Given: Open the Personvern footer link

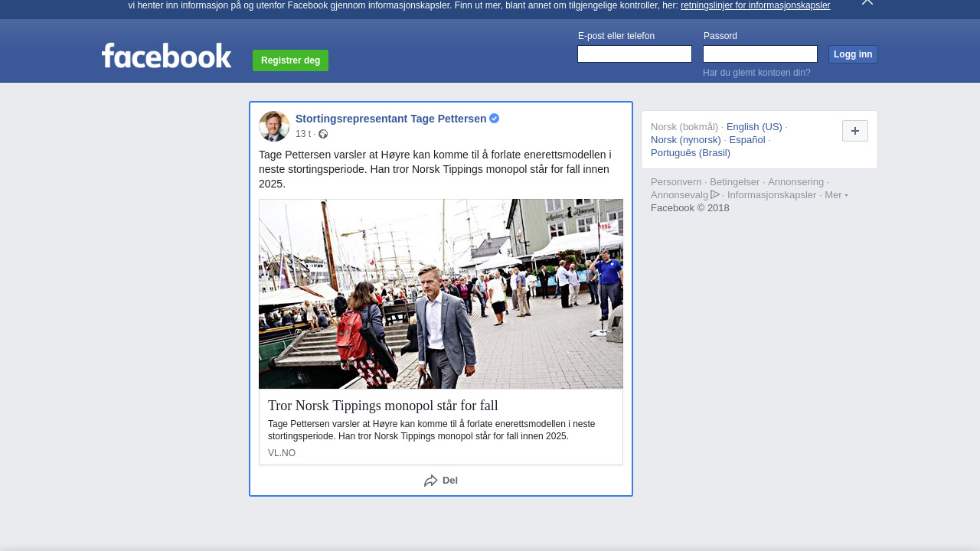Looking at the screenshot, I should pos(676,181).
